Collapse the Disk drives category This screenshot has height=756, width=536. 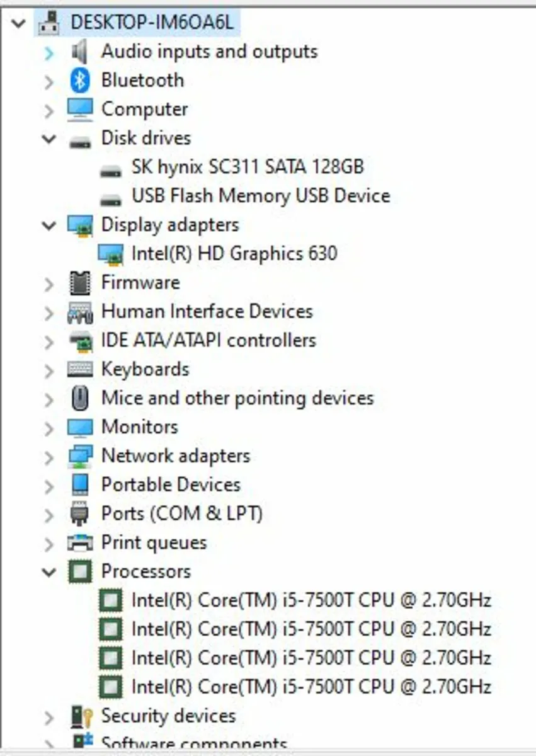coord(49,139)
